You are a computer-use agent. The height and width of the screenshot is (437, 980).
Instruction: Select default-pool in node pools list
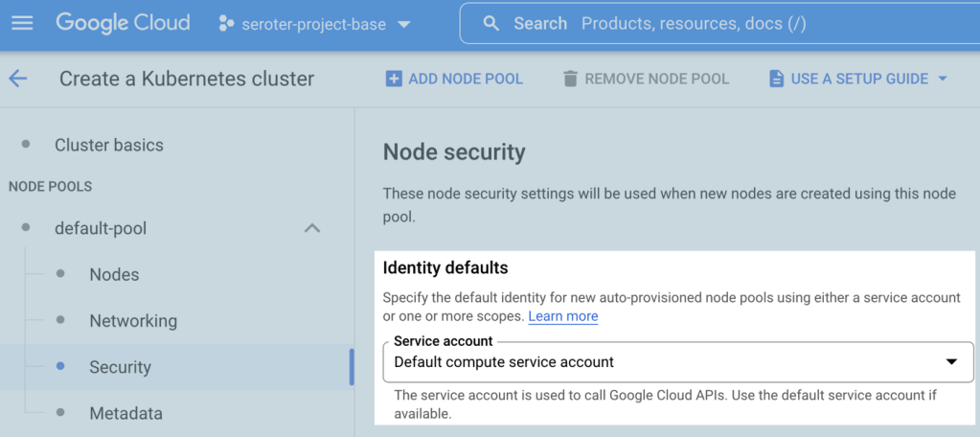coord(101,228)
